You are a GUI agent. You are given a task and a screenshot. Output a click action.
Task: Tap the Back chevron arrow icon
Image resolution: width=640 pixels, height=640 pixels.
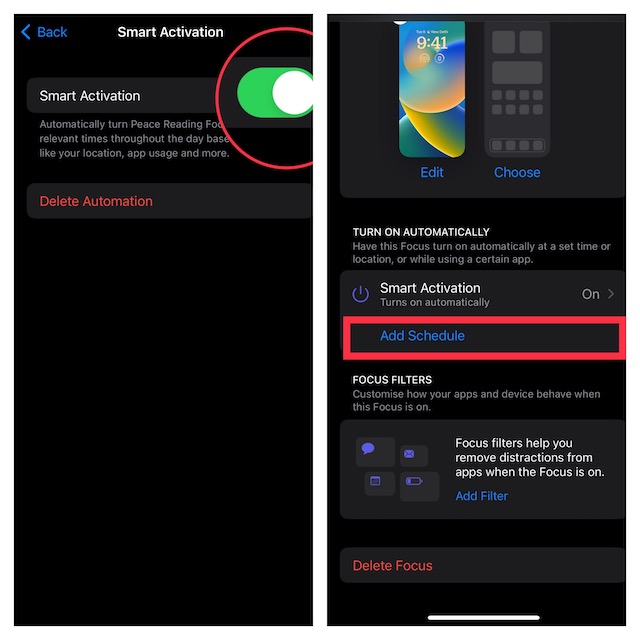pos(26,32)
